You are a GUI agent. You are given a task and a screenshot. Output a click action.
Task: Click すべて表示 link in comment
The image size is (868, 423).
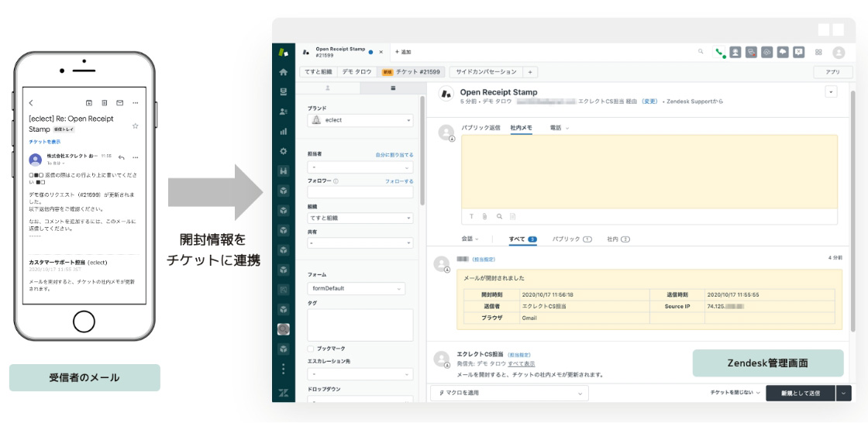pos(522,364)
